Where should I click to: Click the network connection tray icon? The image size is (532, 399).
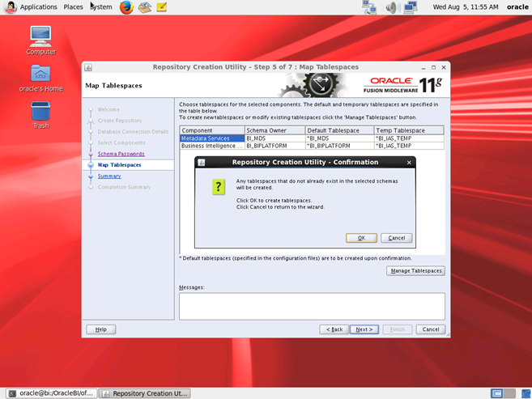pos(369,7)
